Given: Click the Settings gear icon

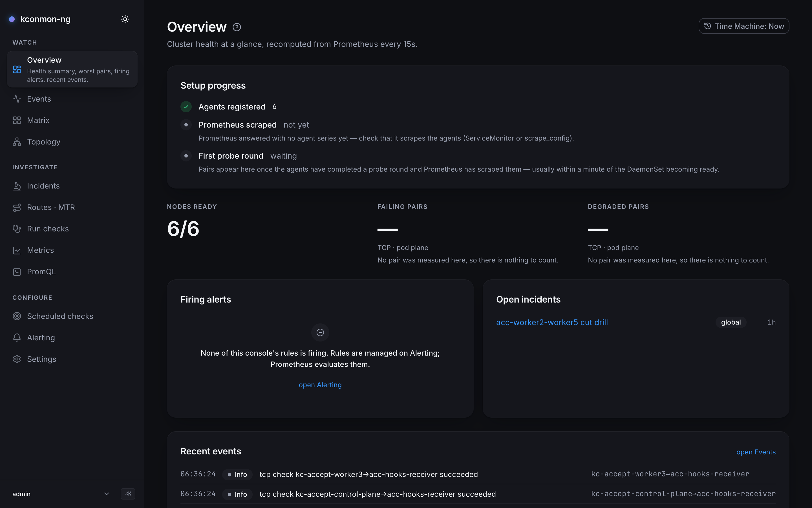Looking at the screenshot, I should pos(17,359).
